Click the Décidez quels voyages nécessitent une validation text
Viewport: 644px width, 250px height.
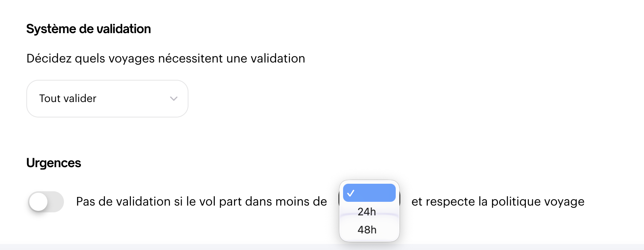click(x=166, y=59)
